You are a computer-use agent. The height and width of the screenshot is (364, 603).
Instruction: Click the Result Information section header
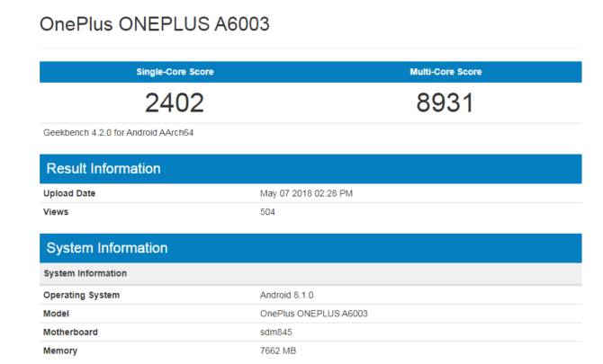310,169
